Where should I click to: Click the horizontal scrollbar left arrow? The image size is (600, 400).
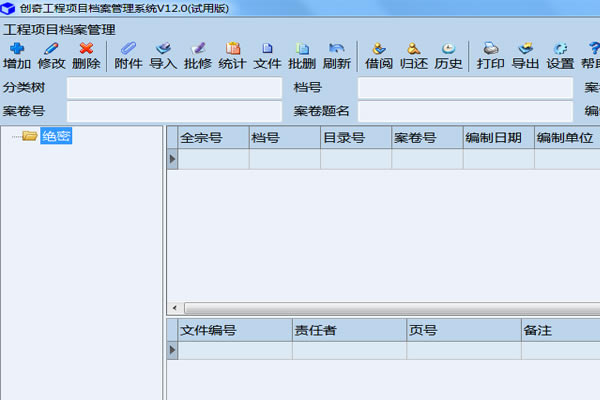click(x=171, y=308)
